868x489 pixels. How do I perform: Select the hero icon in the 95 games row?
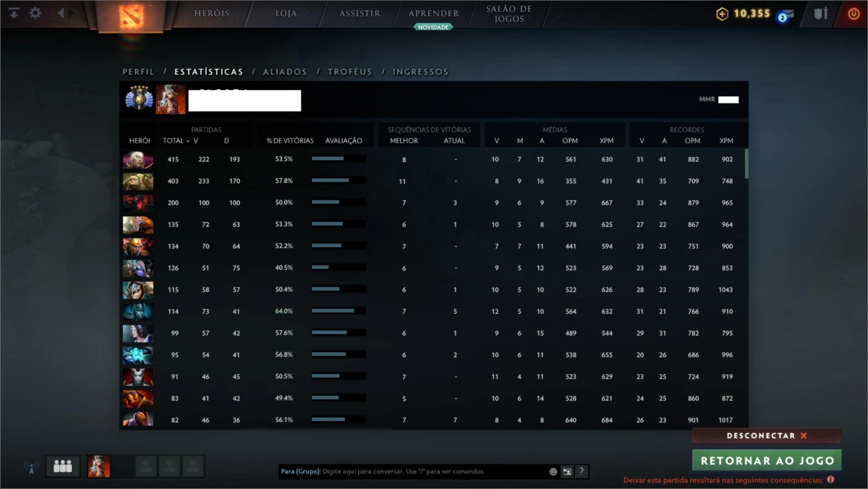tap(138, 355)
